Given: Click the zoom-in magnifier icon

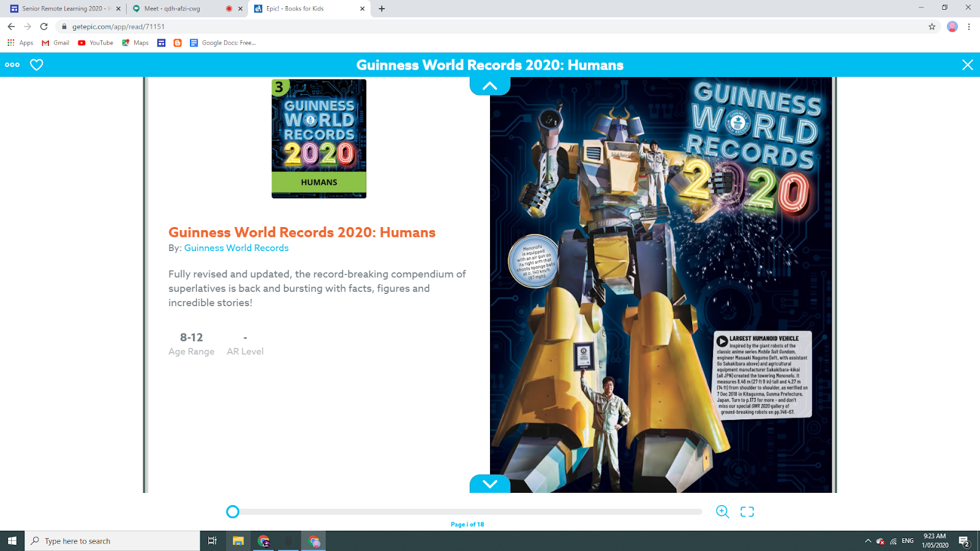Looking at the screenshot, I should point(723,512).
